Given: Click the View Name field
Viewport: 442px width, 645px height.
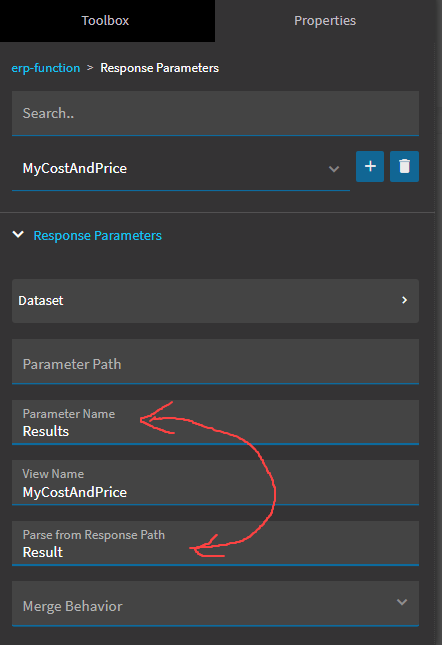Looking at the screenshot, I should pyautogui.click(x=215, y=483).
